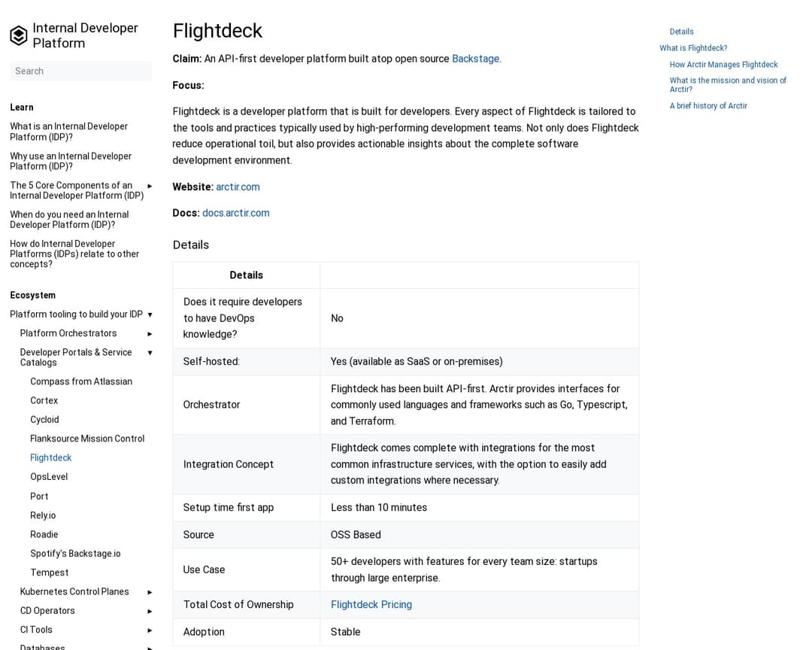Screen dimensions: 812x650
Task: Collapse Platform tooling to build your IDP
Action: pos(150,314)
